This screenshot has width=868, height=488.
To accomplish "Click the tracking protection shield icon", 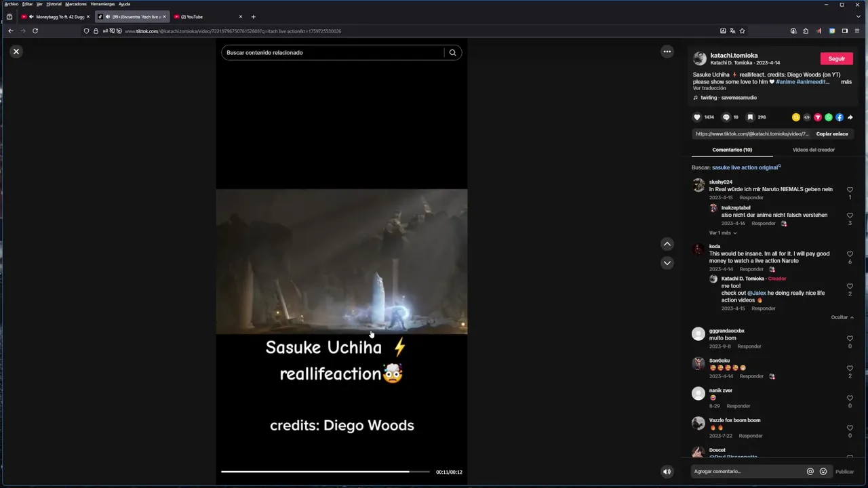I will click(x=86, y=30).
